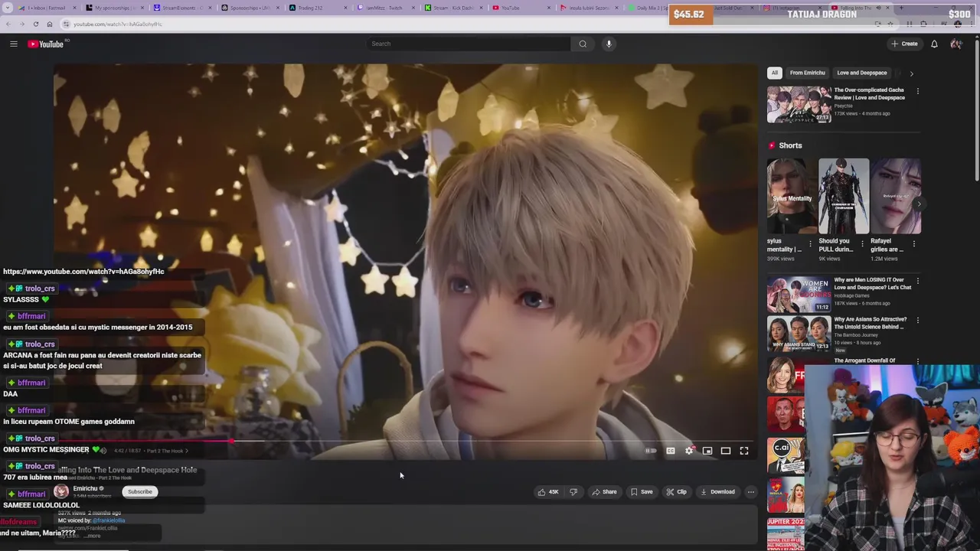This screenshot has width=980, height=551.
Task: Open the 'Should you PULL' short
Action: [844, 196]
